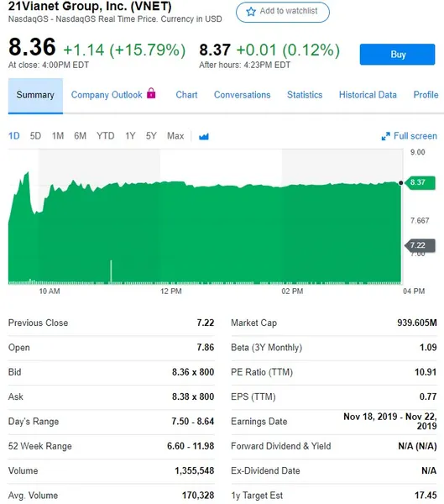Screen dimensions: 444x504
Task: Click the 10 AM time axis label
Action: [50, 291]
